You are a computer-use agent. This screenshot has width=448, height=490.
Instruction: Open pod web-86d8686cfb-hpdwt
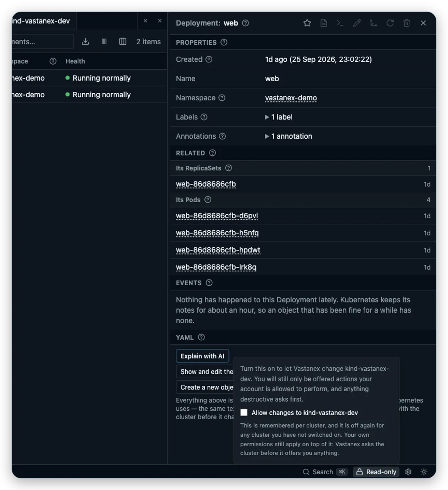218,250
